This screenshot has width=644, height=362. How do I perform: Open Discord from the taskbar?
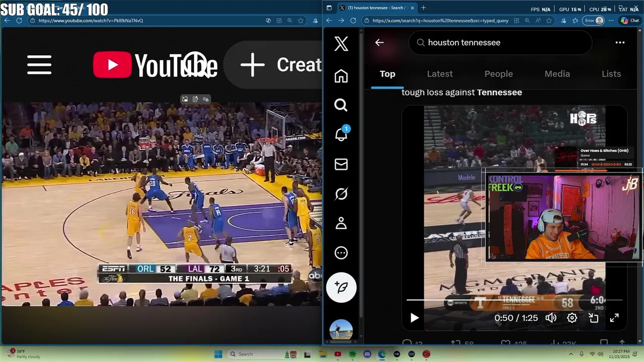pos(367,354)
